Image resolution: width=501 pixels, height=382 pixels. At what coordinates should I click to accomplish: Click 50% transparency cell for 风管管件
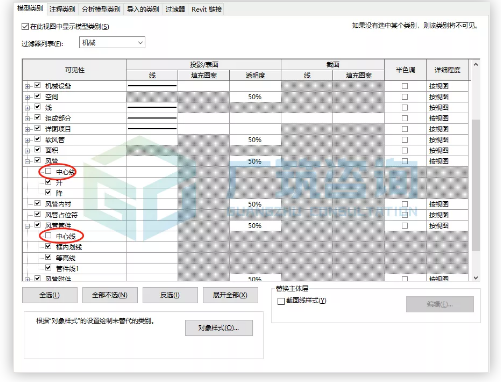pos(255,226)
